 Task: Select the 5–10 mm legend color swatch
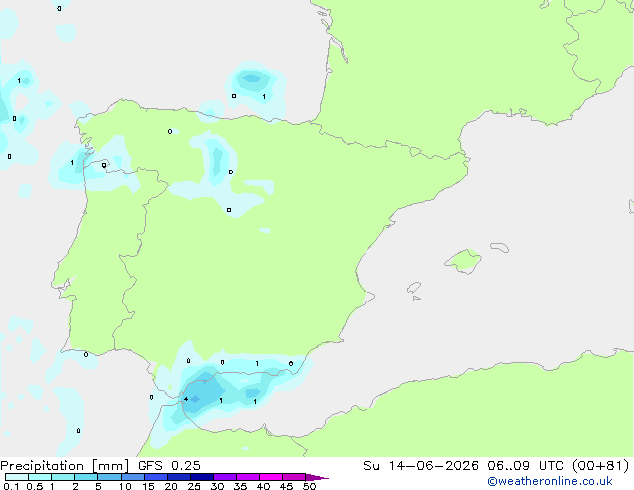click(x=109, y=477)
